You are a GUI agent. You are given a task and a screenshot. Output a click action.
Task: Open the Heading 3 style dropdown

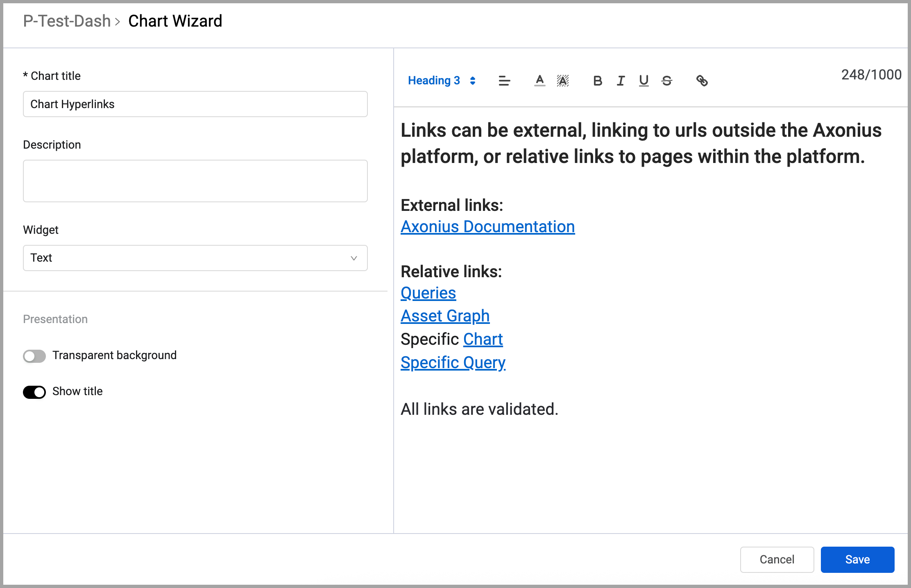click(442, 81)
